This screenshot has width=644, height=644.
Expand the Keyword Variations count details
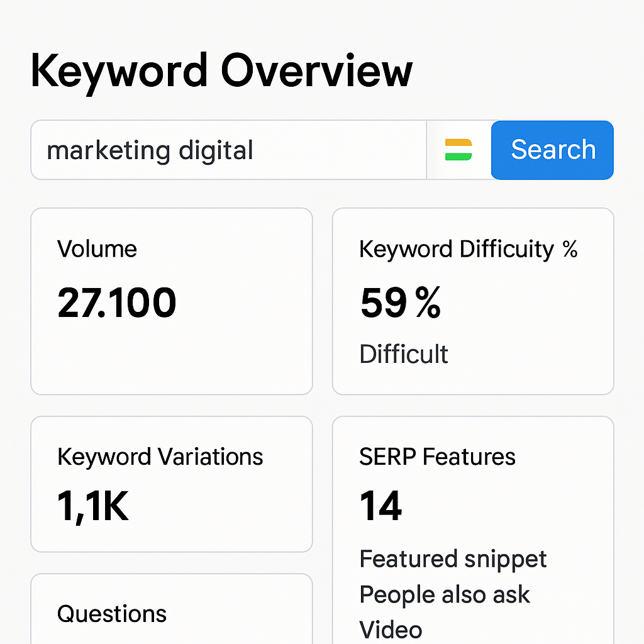click(x=160, y=457)
